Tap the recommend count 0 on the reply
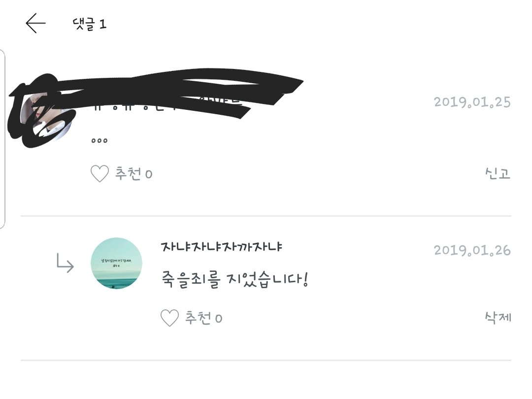The image size is (532, 399). pos(219,318)
